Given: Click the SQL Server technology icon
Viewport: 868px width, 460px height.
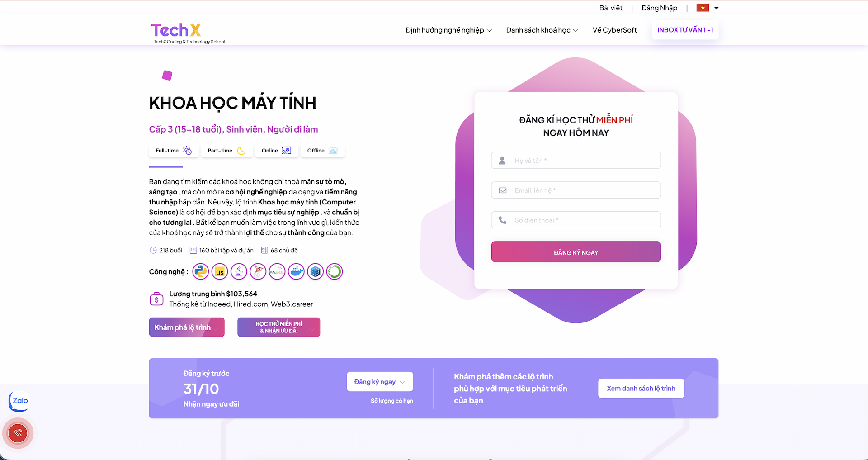Looking at the screenshot, I should [258, 271].
